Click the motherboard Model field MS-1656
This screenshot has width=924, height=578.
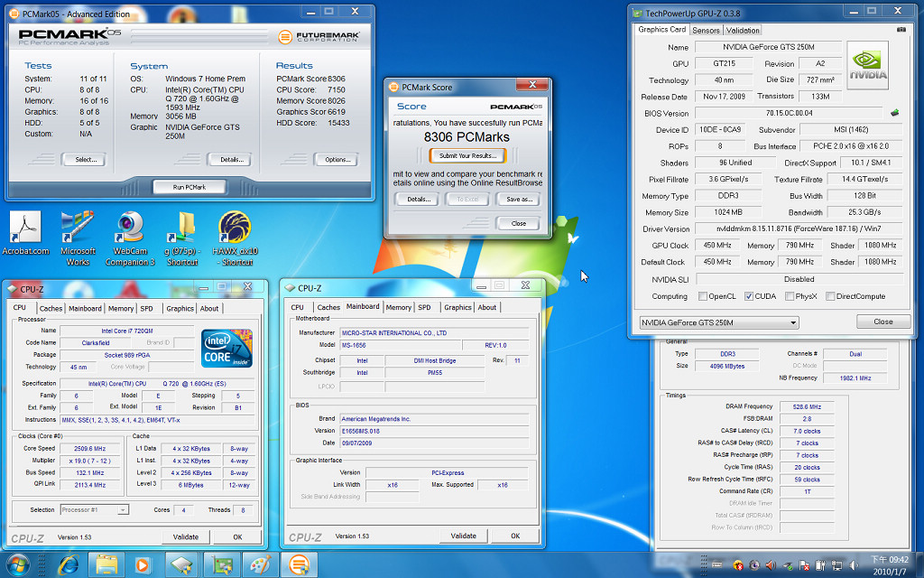(400, 345)
